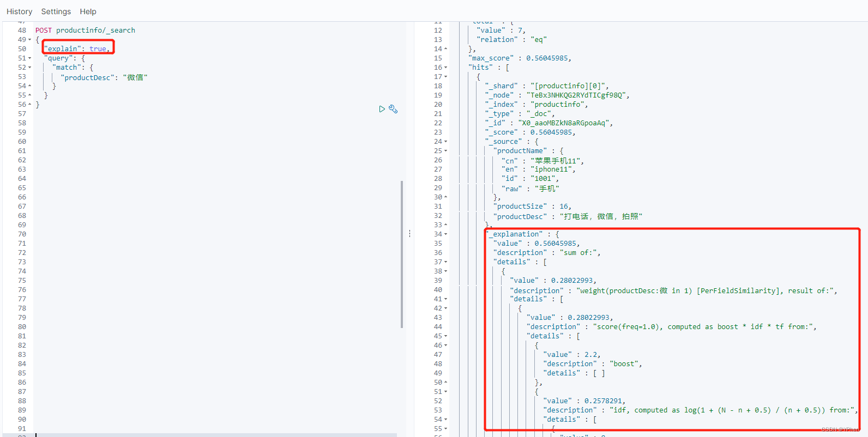Collapse the match block at line 52
The height and width of the screenshot is (437, 868).
[x=29, y=68]
